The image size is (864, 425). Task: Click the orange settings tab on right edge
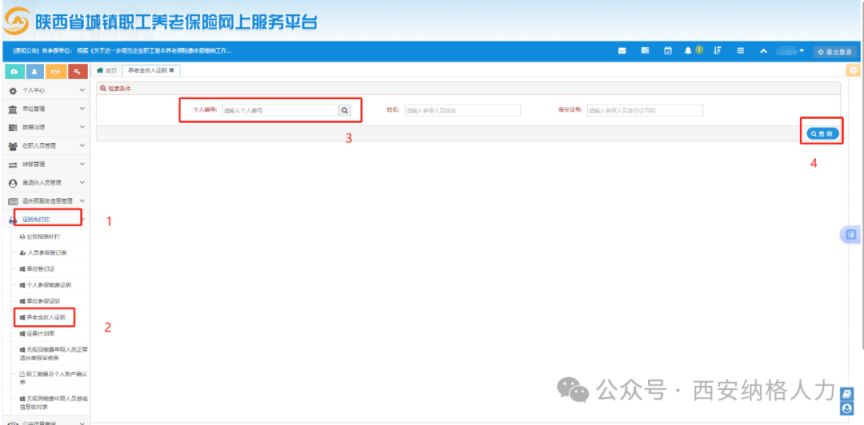[x=854, y=71]
